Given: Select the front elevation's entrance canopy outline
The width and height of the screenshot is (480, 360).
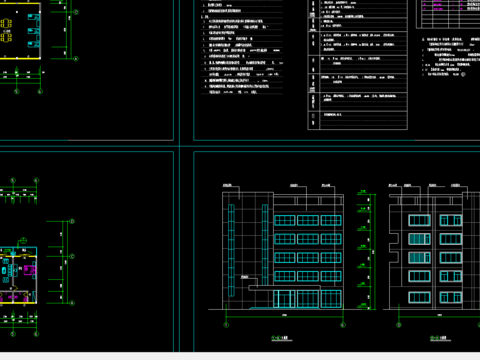Looking at the screenshot, I should [284, 288].
